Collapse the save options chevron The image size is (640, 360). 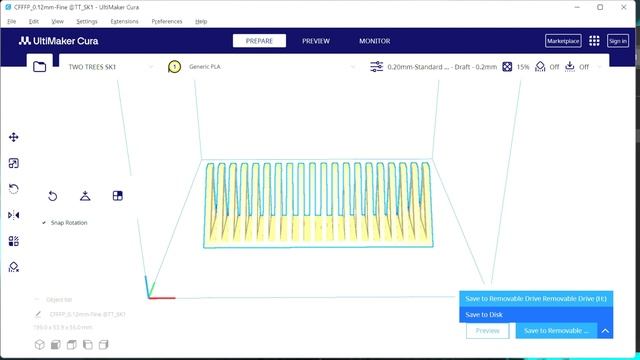point(605,331)
